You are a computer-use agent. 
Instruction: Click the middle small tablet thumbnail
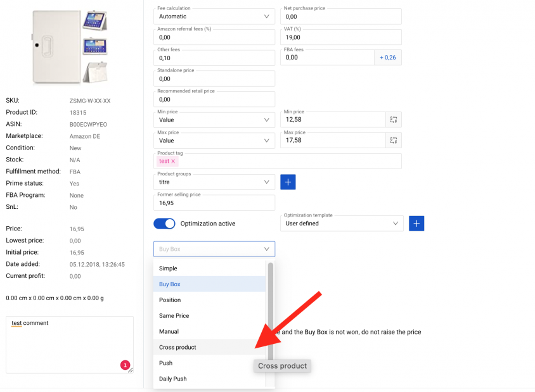(95, 47)
